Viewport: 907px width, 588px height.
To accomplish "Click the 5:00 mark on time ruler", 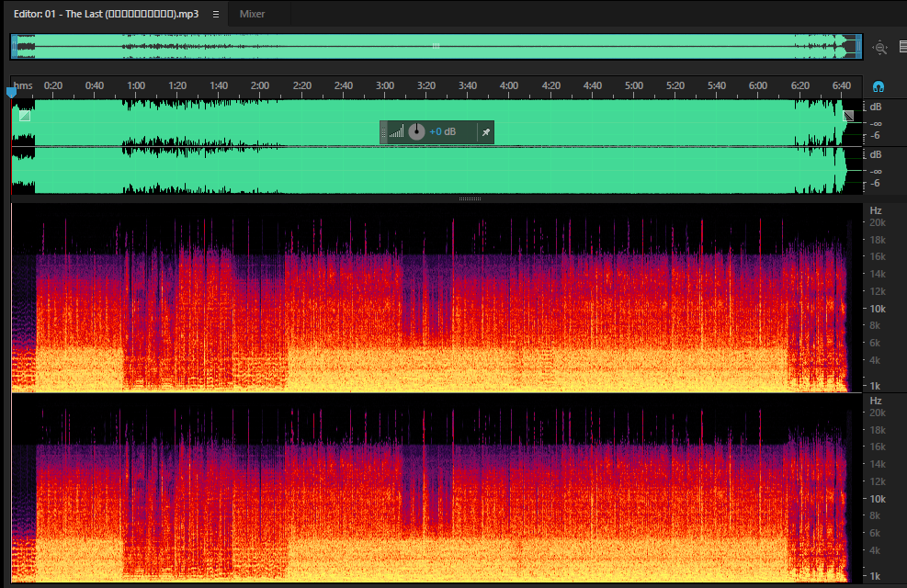I will click(x=634, y=85).
